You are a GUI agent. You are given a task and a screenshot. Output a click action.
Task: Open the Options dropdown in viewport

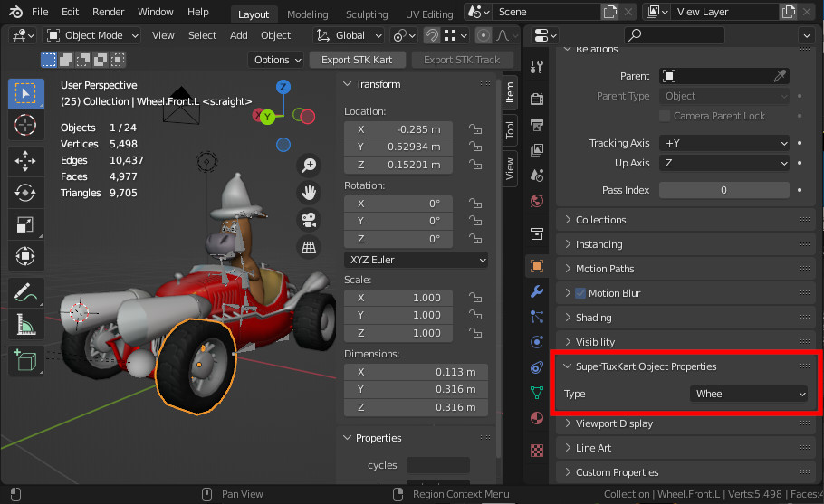click(x=276, y=60)
